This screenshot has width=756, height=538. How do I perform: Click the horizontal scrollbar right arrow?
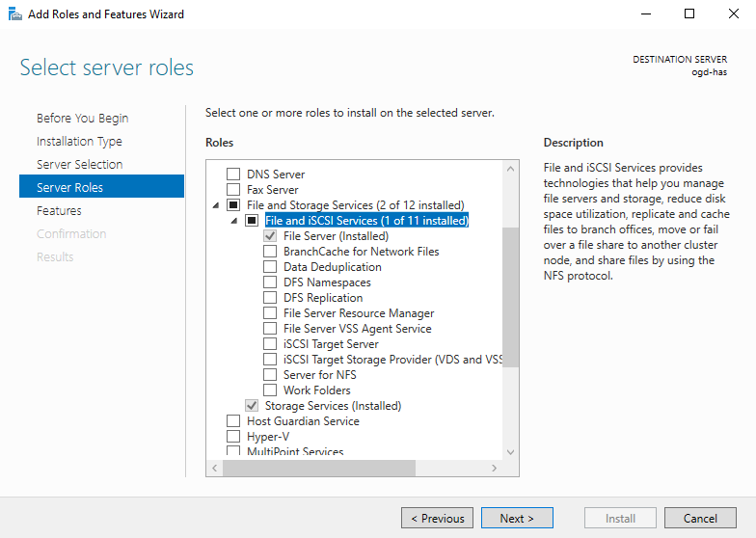[495, 468]
